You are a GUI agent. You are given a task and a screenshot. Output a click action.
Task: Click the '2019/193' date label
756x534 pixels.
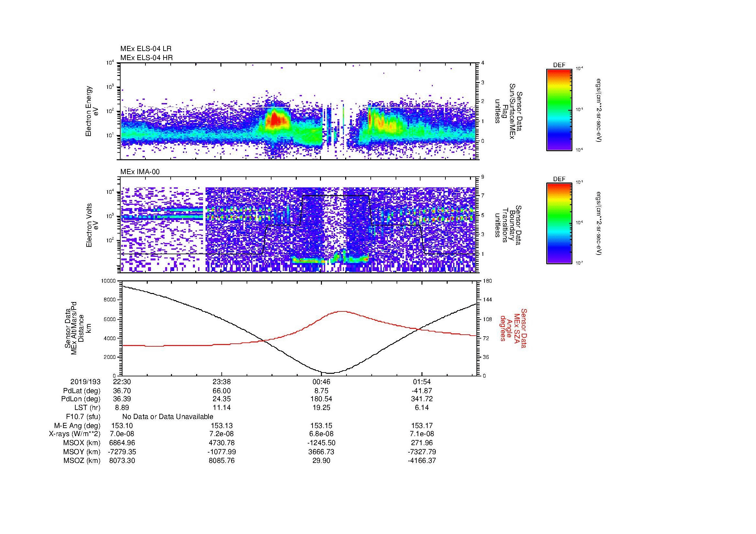[x=85, y=382]
